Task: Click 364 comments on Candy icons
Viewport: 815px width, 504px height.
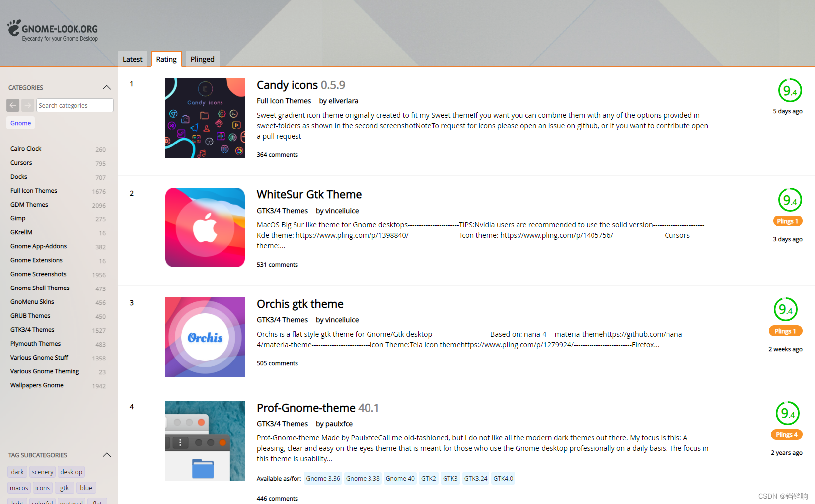Action: coord(277,155)
